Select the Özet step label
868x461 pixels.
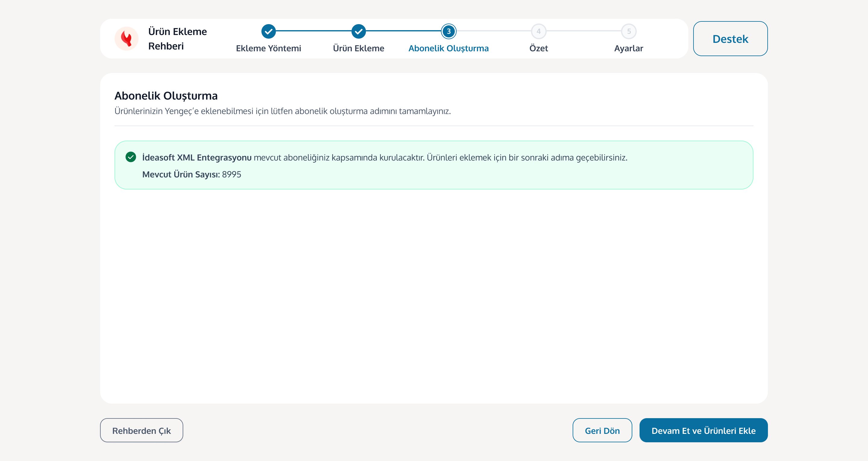(539, 48)
